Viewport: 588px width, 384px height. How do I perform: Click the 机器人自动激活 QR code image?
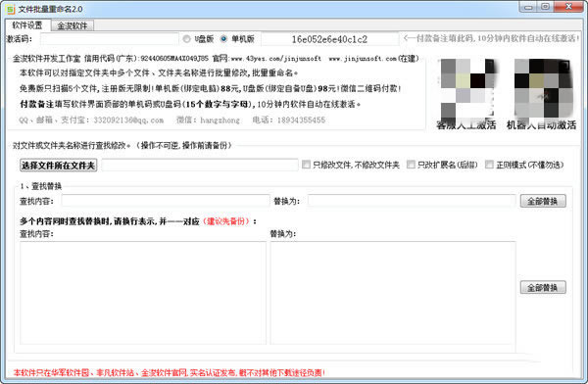[x=543, y=88]
